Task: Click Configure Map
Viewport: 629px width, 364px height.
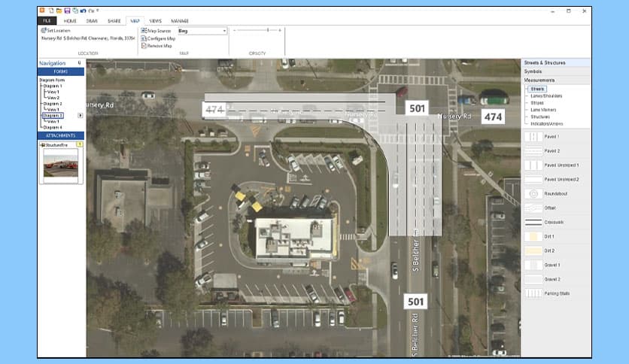Action: point(158,38)
